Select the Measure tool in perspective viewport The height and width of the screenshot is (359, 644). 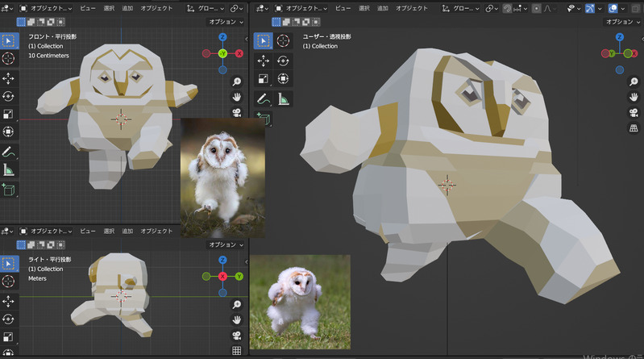[283, 99]
